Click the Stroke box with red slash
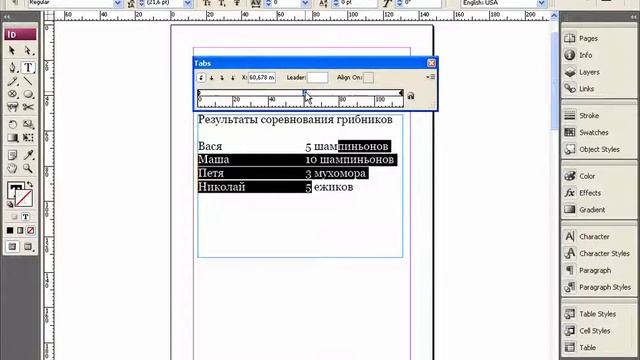The height and width of the screenshot is (360, 640). [24, 199]
